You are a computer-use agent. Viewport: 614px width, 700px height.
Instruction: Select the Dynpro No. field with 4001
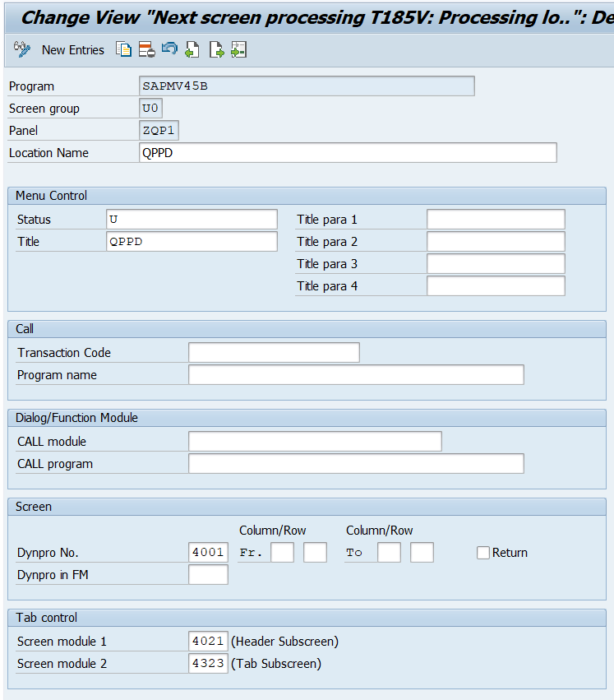click(208, 553)
